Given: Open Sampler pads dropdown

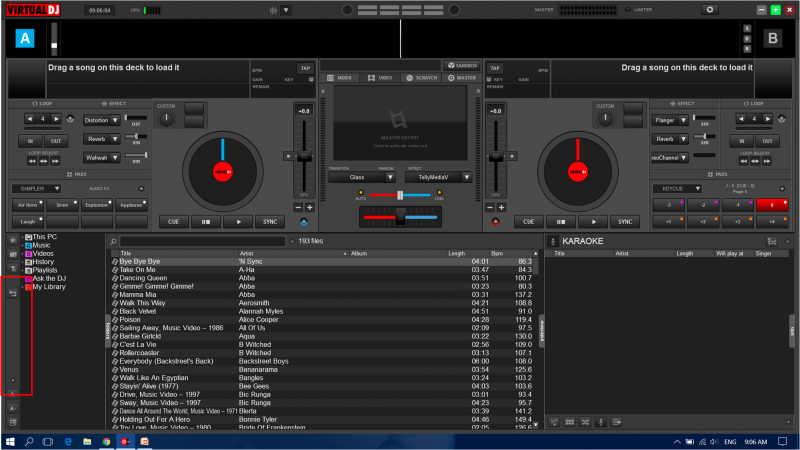Looking at the screenshot, I should 36,189.
